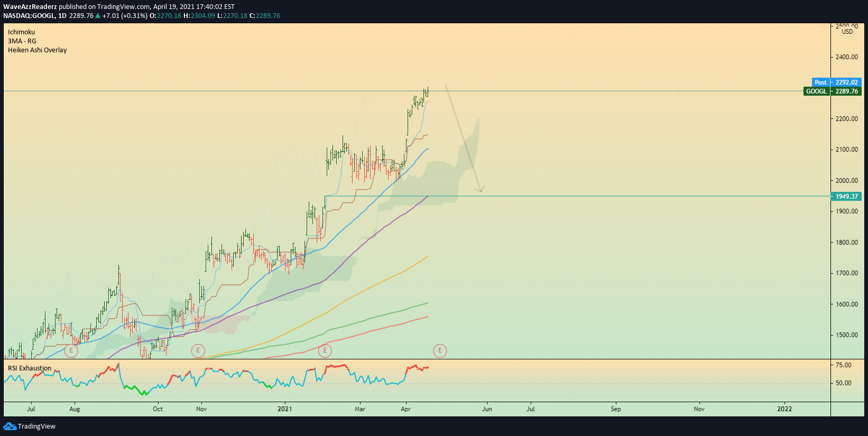Click the RSI 50.00 axis label
The height and width of the screenshot is (436, 868).
click(x=844, y=383)
